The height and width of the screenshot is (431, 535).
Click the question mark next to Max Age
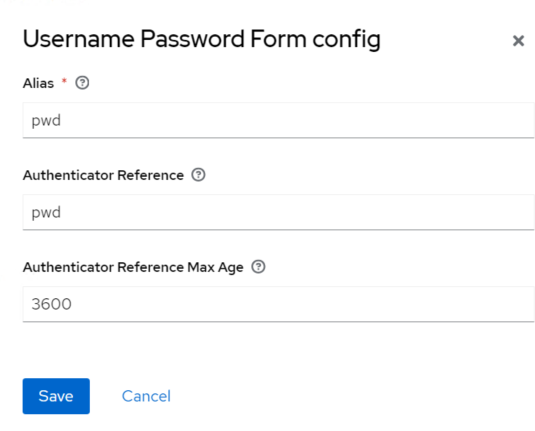point(258,267)
